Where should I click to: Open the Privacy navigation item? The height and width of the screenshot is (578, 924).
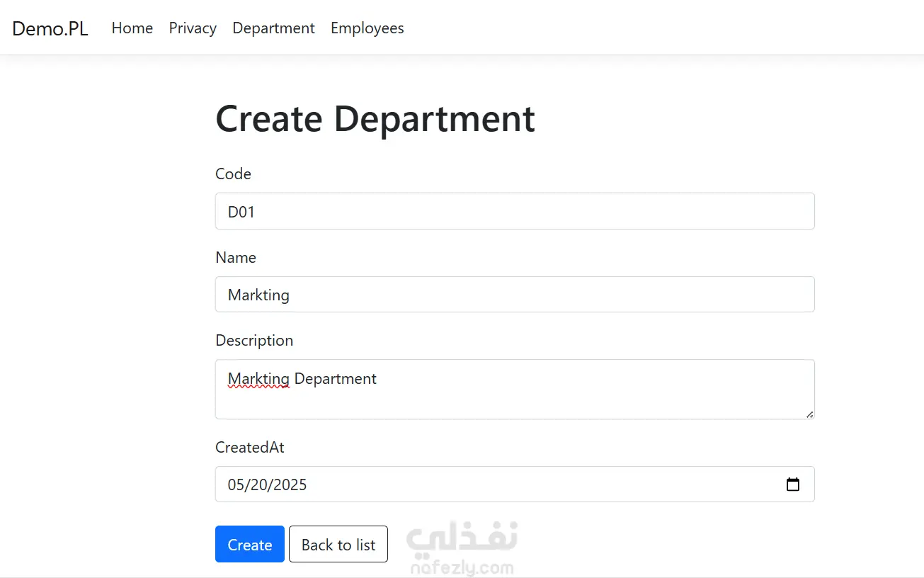(x=193, y=28)
